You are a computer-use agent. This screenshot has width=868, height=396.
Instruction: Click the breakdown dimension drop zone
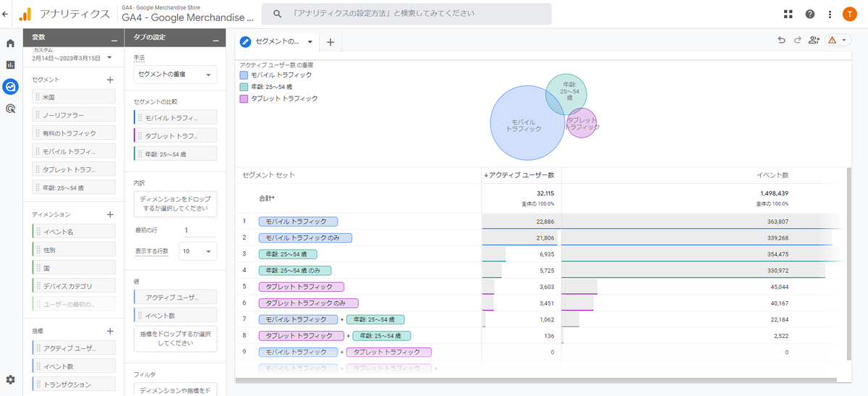coord(175,203)
